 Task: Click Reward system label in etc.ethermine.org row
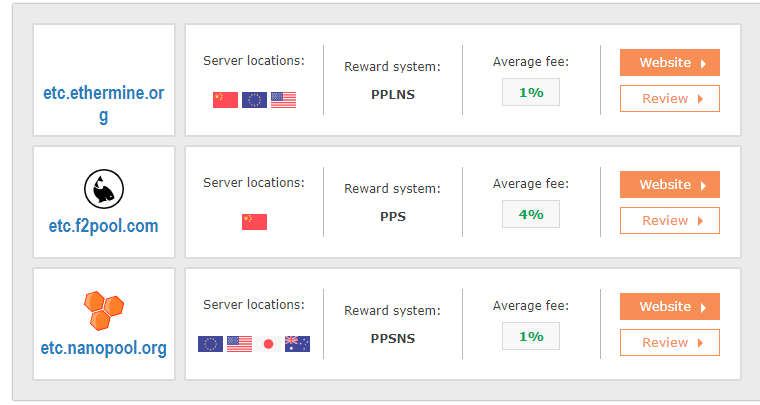393,67
